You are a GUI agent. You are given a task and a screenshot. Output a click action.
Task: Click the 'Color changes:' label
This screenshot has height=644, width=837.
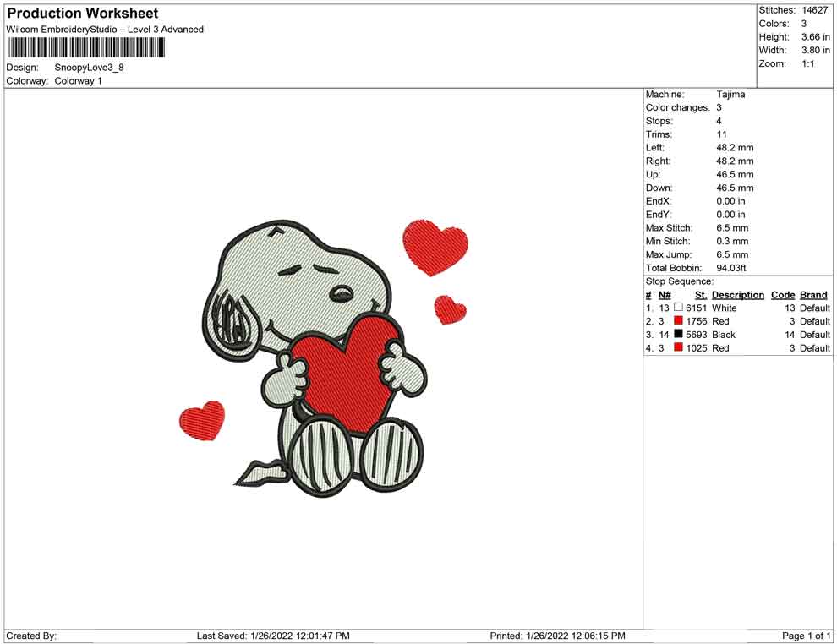click(678, 107)
